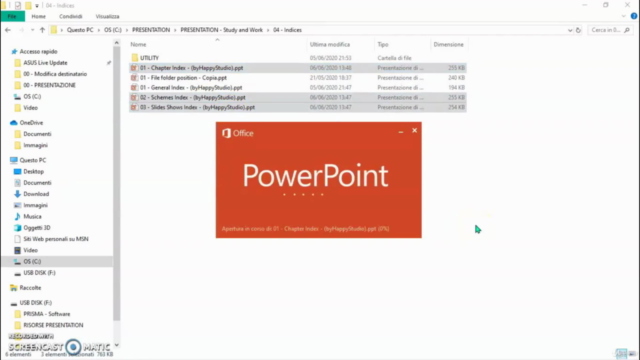Select '01 - Chapter Index - (byHappyStudio).ppt' file
640x360 pixels.
coord(298,68)
